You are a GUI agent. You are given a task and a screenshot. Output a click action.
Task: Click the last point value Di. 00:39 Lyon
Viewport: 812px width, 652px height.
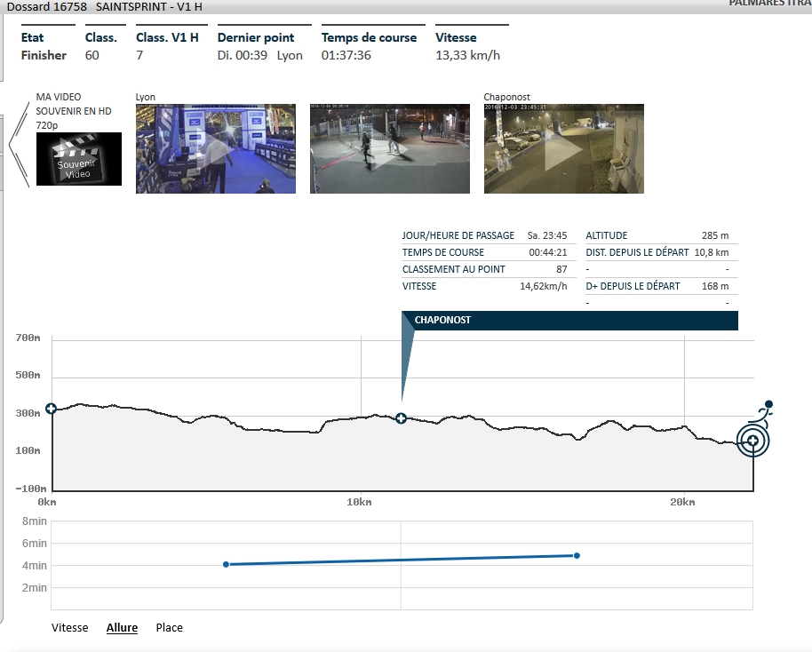(260, 55)
